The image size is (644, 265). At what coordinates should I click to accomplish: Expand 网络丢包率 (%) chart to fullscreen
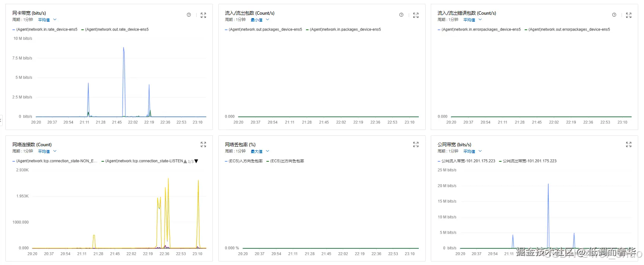pyautogui.click(x=416, y=144)
